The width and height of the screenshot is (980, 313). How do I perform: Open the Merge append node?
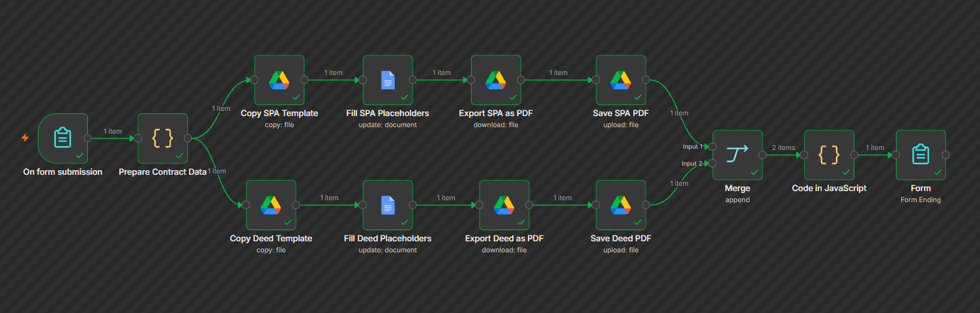738,155
